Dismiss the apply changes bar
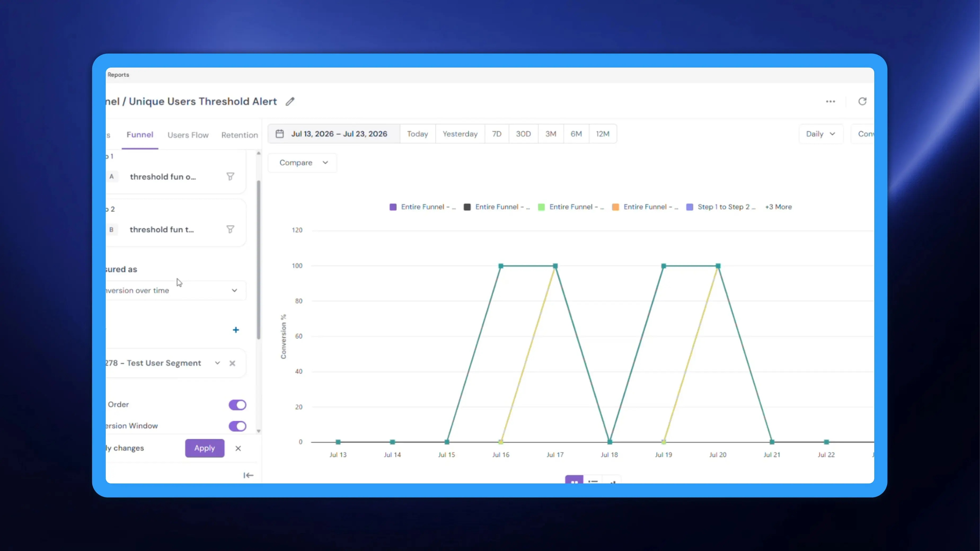980x551 pixels. (x=238, y=448)
